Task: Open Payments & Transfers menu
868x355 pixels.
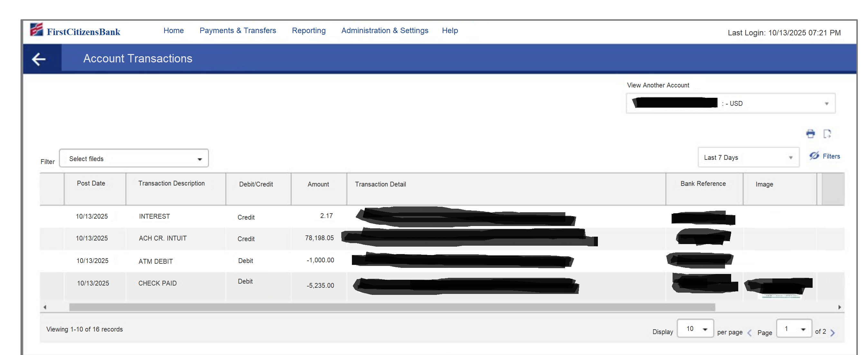Action: click(238, 31)
